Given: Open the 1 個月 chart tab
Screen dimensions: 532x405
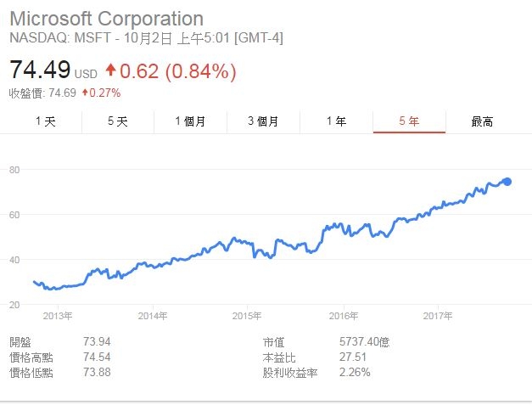Looking at the screenshot, I should point(190,121).
